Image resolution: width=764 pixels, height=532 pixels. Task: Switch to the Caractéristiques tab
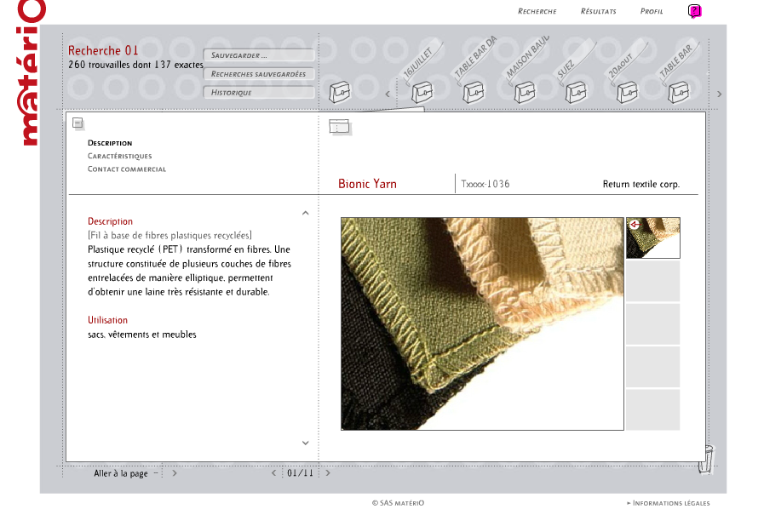pos(120,157)
